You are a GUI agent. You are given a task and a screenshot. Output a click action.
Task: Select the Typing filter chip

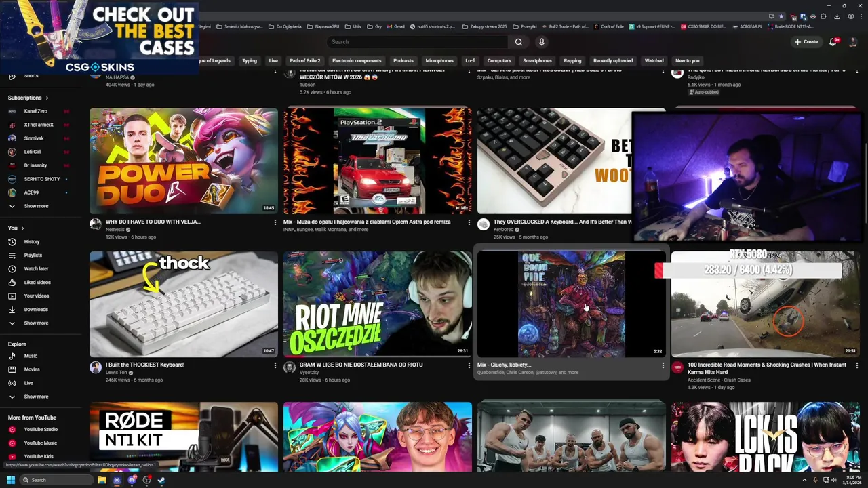(250, 60)
